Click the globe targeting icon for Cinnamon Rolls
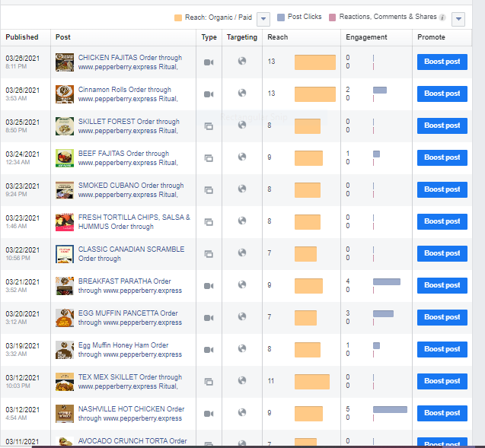The height and width of the screenshot is (448, 485). click(x=242, y=93)
